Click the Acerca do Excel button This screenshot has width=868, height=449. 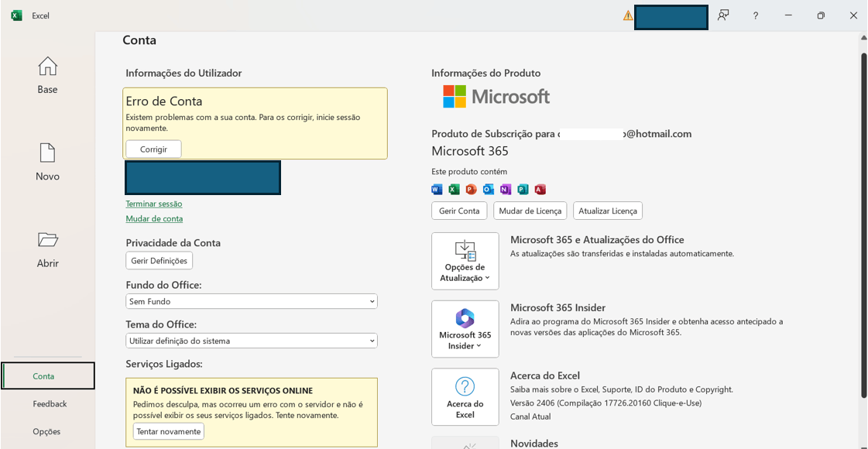(465, 397)
